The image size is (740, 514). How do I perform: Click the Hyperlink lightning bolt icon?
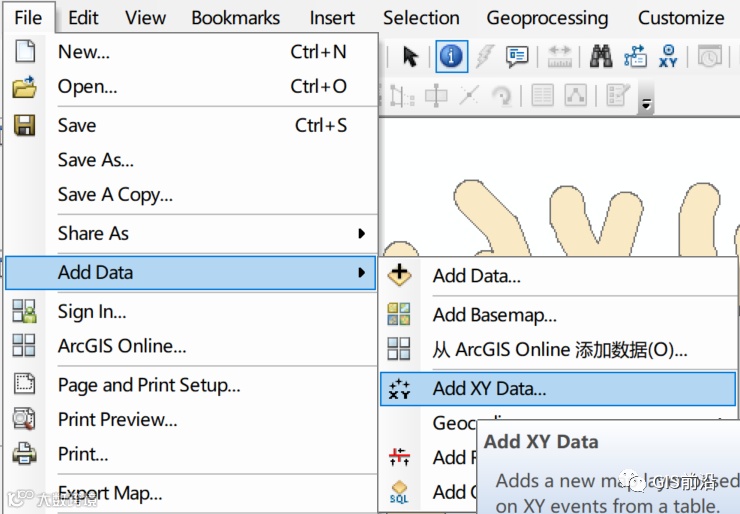pyautogui.click(x=484, y=56)
